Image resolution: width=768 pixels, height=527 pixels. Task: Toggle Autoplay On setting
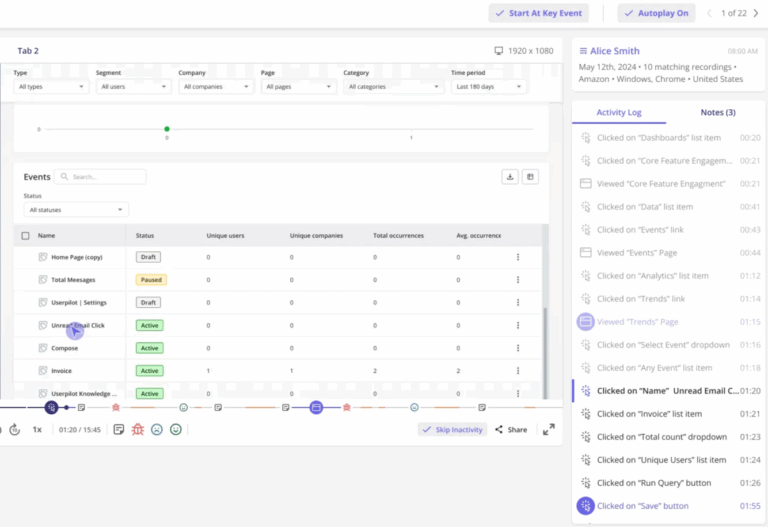656,13
